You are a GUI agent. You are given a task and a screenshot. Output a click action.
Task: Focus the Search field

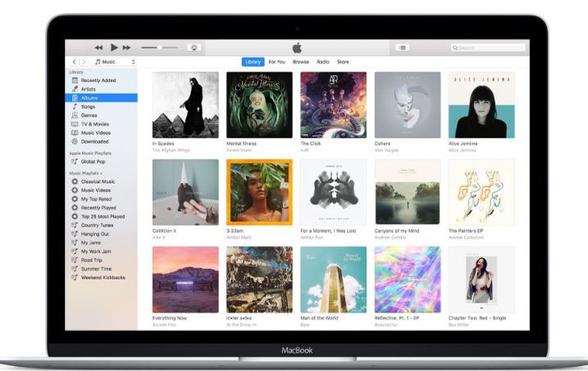tap(488, 48)
